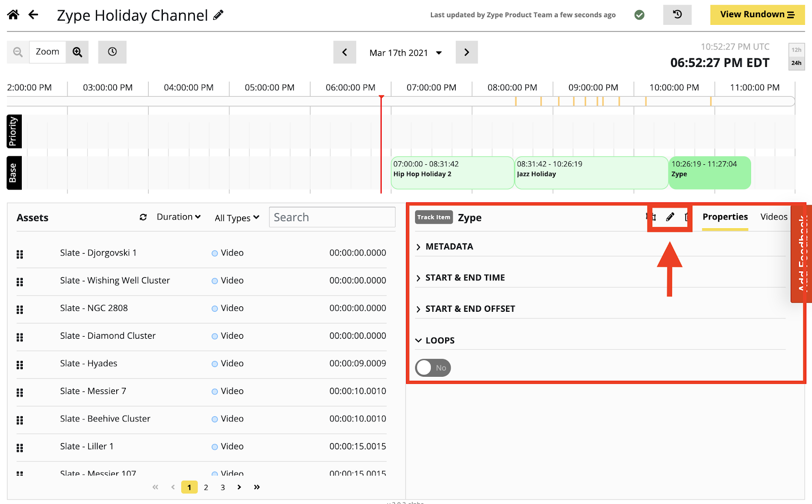812x504 pixels.
Task: Select asset Slate - Djorgovski 1
Action: click(98, 253)
